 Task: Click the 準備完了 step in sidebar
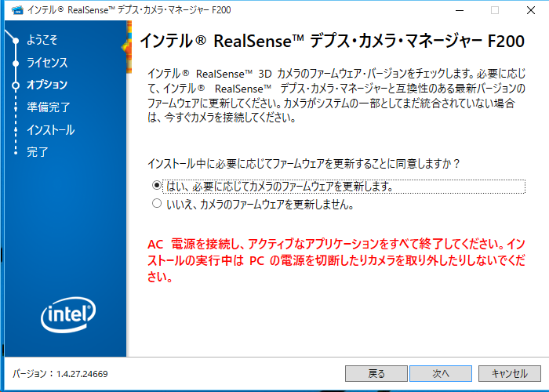(49, 107)
